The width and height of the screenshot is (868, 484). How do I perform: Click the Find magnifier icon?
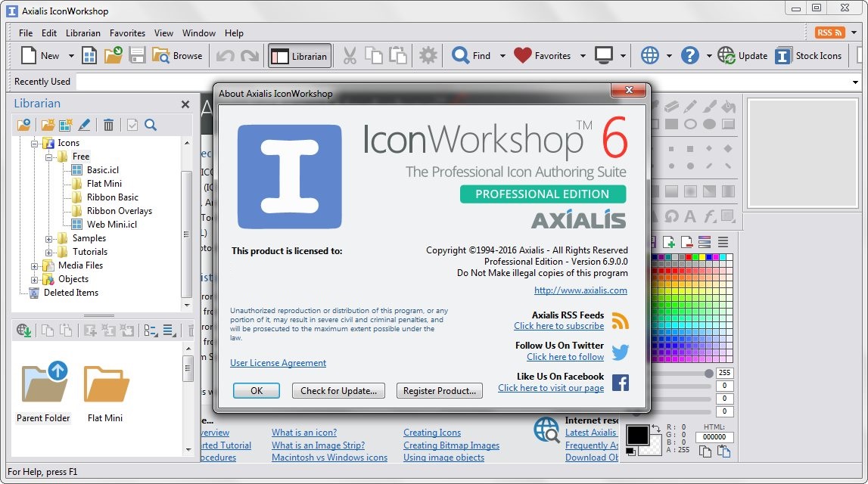tap(460, 55)
